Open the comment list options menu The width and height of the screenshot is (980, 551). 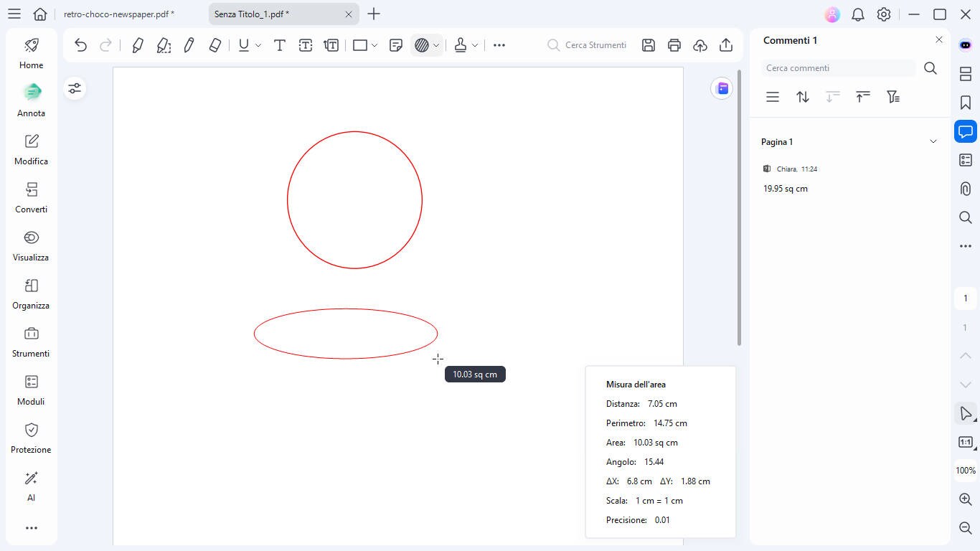tap(773, 97)
